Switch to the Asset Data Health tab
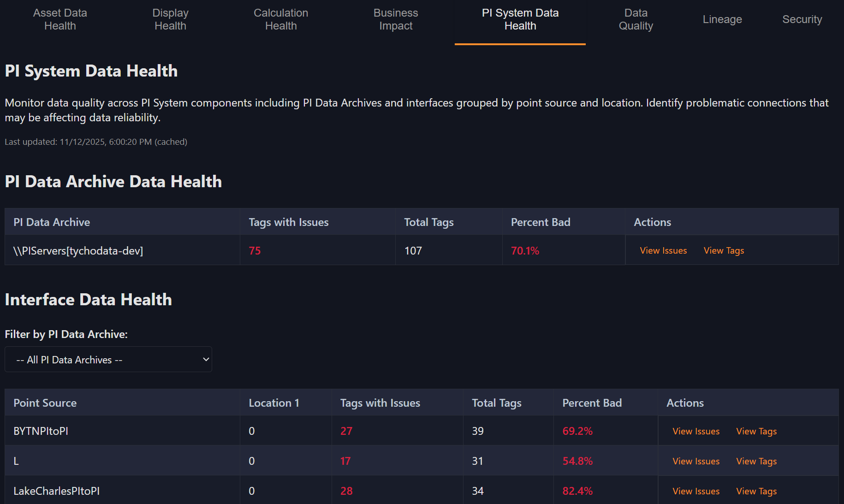The image size is (844, 504). (x=60, y=19)
